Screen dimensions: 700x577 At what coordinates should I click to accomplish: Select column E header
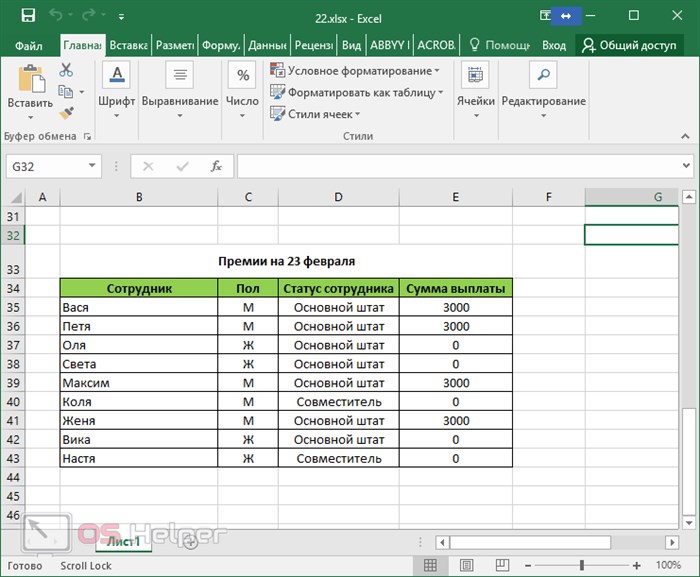455,197
